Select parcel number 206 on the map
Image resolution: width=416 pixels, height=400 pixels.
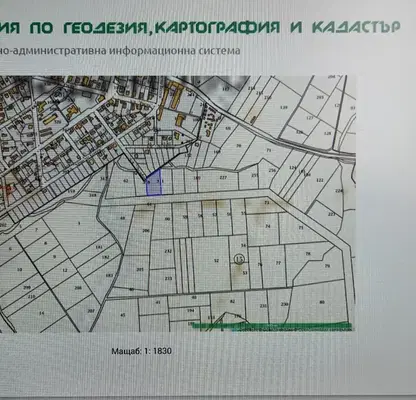(x=146, y=231)
